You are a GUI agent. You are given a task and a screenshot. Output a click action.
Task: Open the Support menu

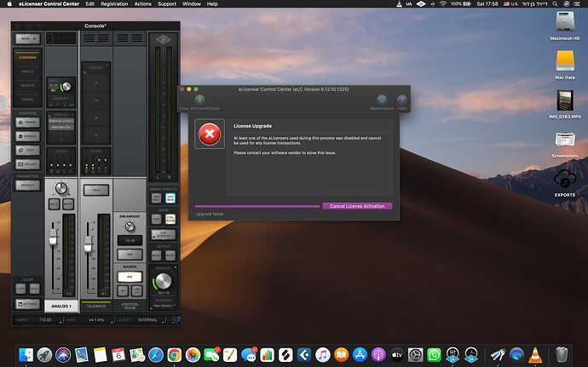click(x=167, y=3)
